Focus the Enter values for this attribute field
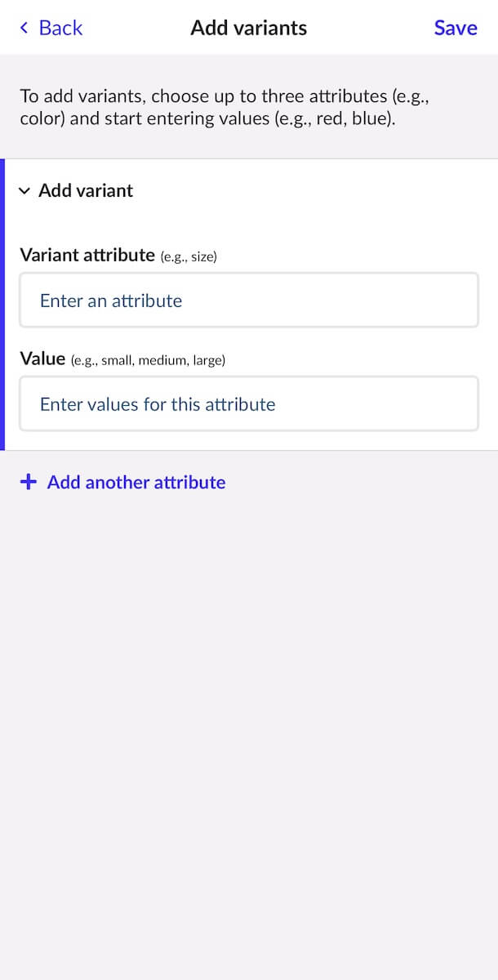This screenshot has height=980, width=498. click(249, 403)
